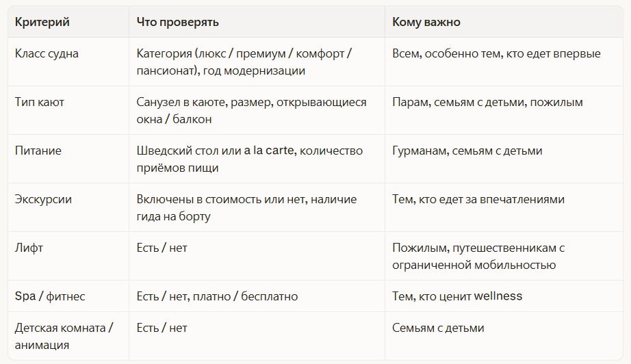Select the "Тип кают" cell
The height and width of the screenshot is (364, 631).
pos(40,102)
